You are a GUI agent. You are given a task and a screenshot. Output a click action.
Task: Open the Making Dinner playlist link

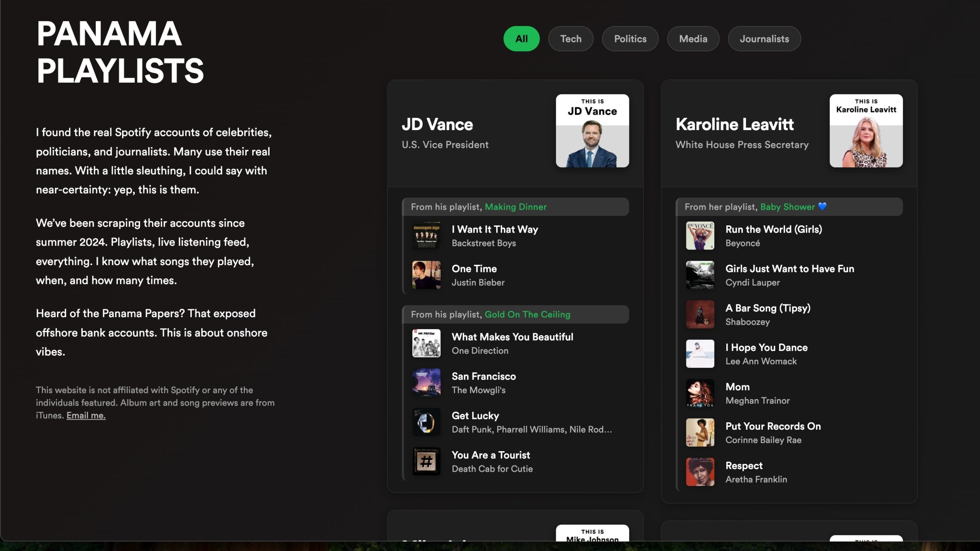[x=515, y=207]
